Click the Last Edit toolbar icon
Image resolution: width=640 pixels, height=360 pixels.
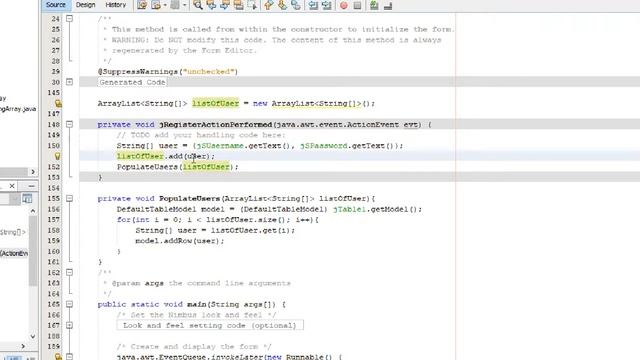coord(142,5)
